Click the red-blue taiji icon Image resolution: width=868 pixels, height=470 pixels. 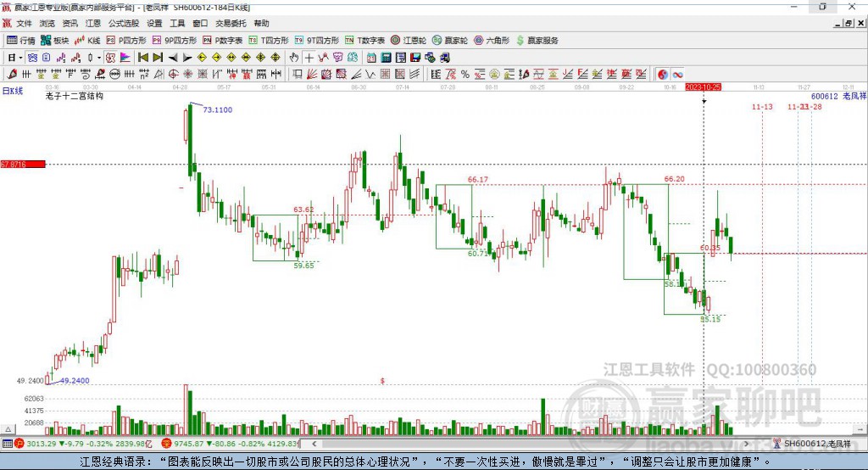[663, 75]
